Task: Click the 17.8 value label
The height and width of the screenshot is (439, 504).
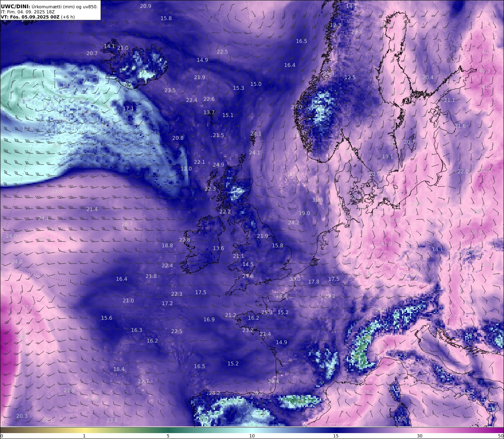Action: pos(314,282)
